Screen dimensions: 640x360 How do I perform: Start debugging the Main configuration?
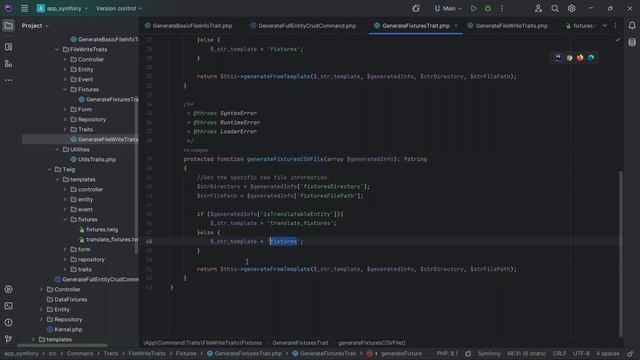pyautogui.click(x=488, y=8)
